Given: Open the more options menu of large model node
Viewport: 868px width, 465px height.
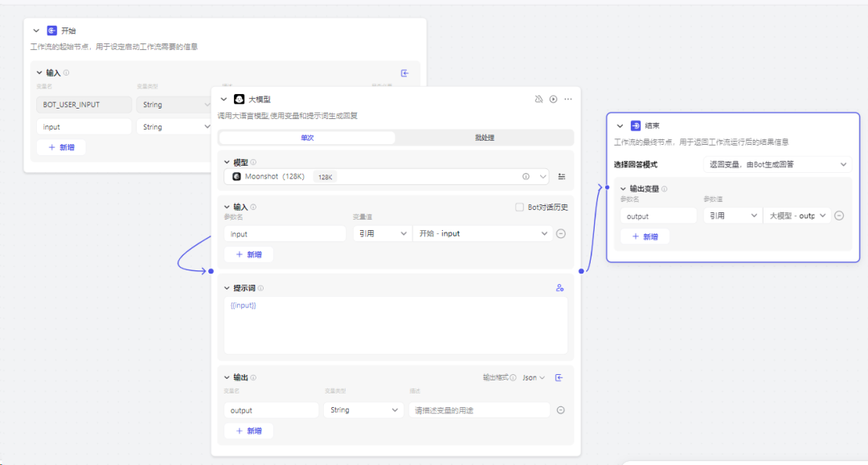Looking at the screenshot, I should [568, 99].
